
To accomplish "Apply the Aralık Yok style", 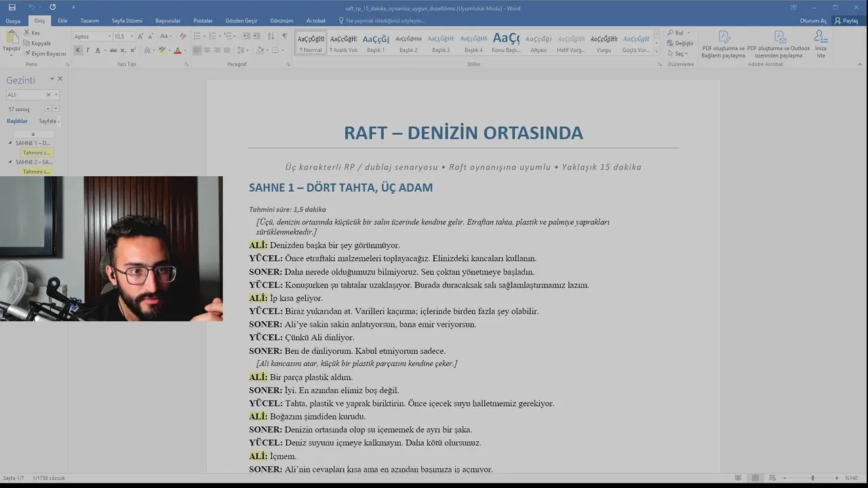I will pos(343,43).
